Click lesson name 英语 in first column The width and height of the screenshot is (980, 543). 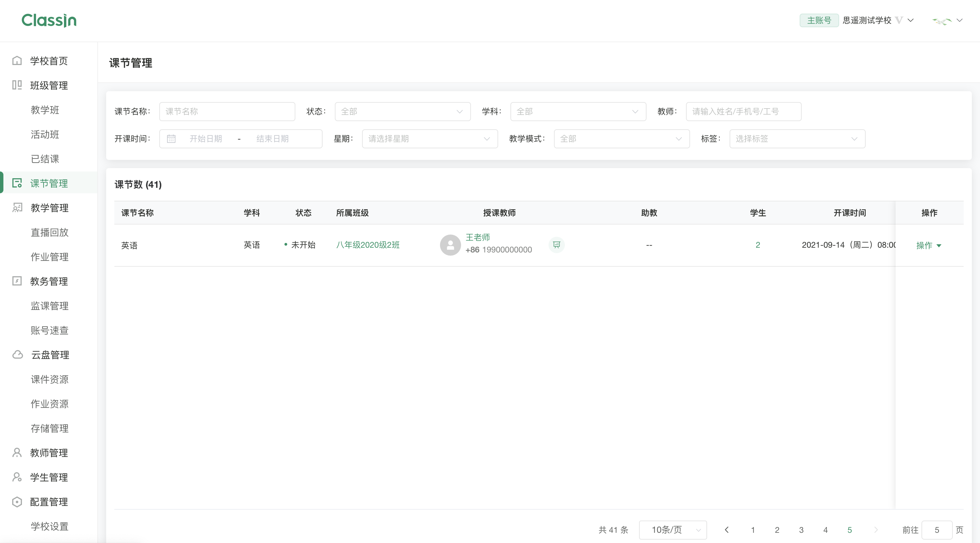tap(129, 245)
